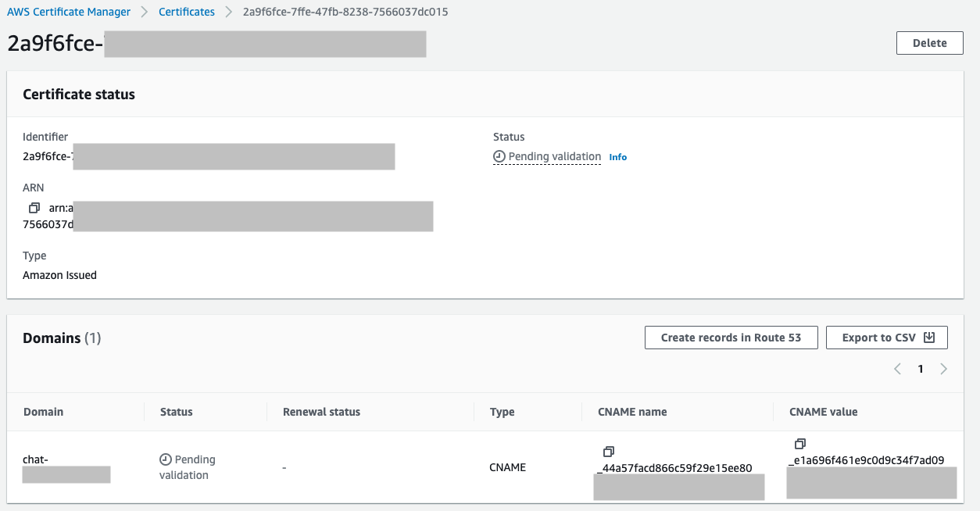Click the download icon in Export to CSV
The height and width of the screenshot is (511, 980).
[929, 338]
